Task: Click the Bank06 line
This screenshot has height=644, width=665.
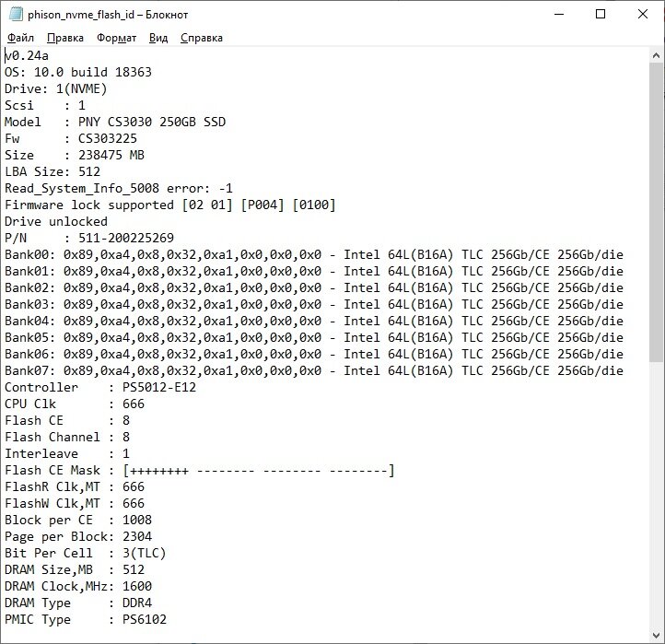Action: pos(314,354)
